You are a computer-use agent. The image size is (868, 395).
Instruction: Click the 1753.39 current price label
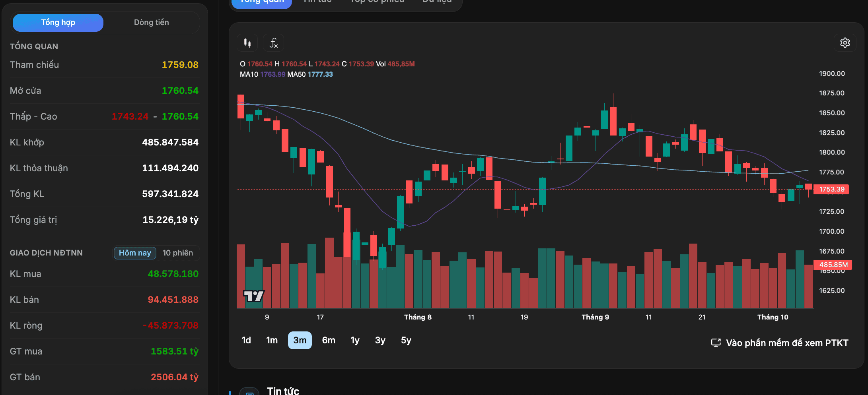point(831,190)
